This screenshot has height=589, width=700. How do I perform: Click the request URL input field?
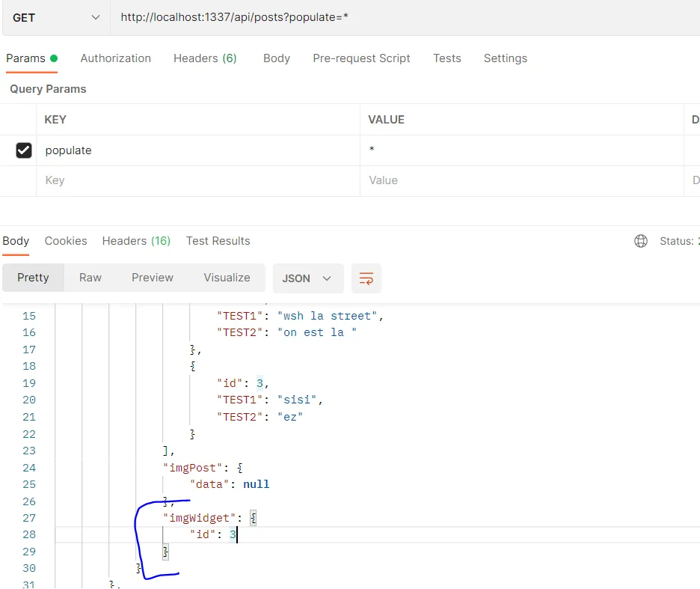click(x=405, y=17)
